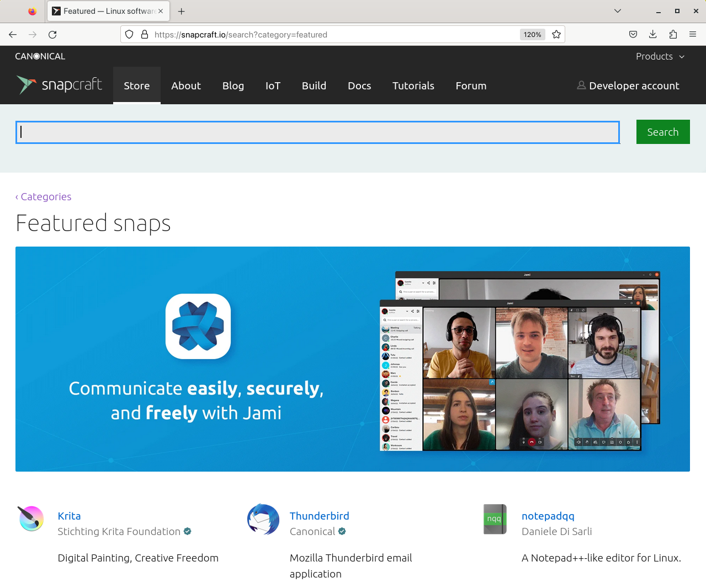Go back to Categories link

pos(43,196)
